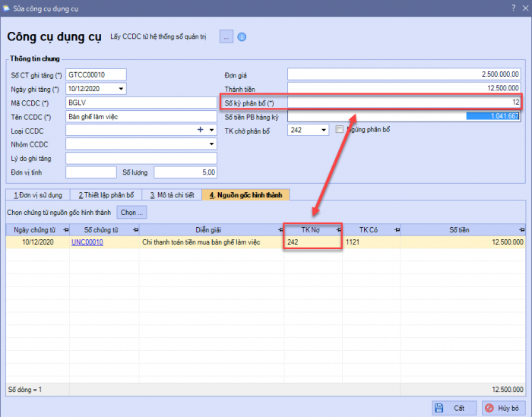Click the blue info icon near the title
Screen dimensions: 532x417
[242, 36]
